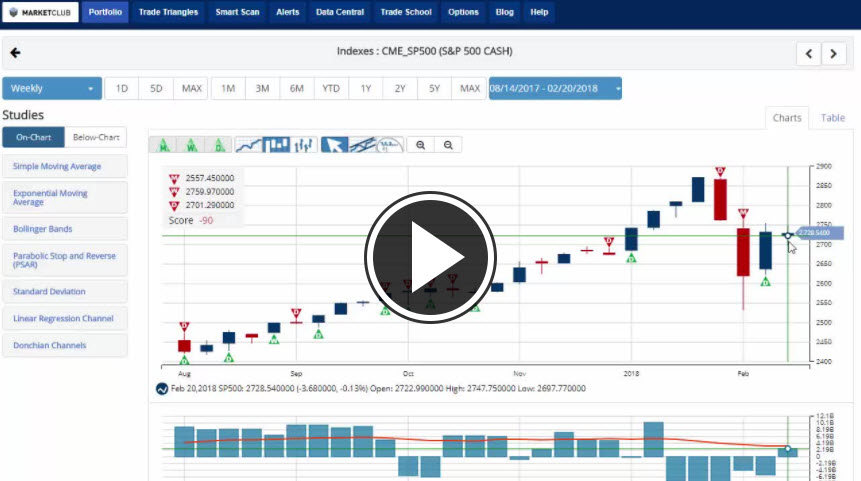Click weekly red triangle in legend
The image size is (861, 481).
(x=174, y=192)
